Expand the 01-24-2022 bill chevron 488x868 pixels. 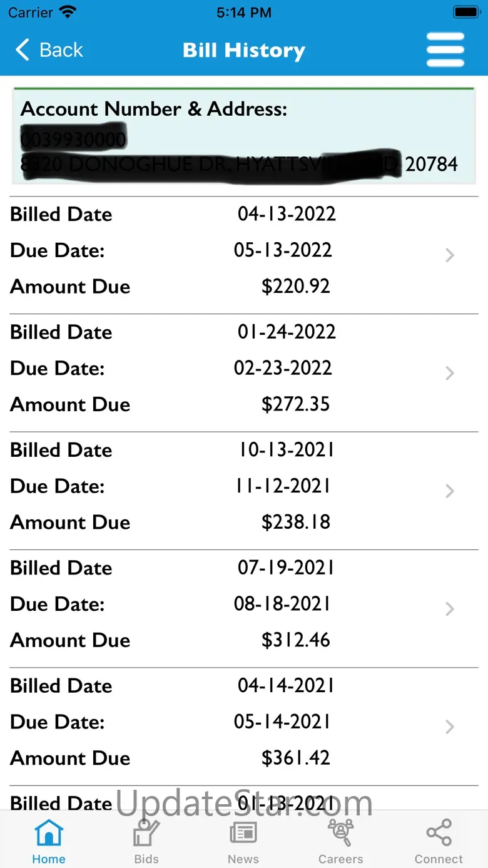coord(449,373)
